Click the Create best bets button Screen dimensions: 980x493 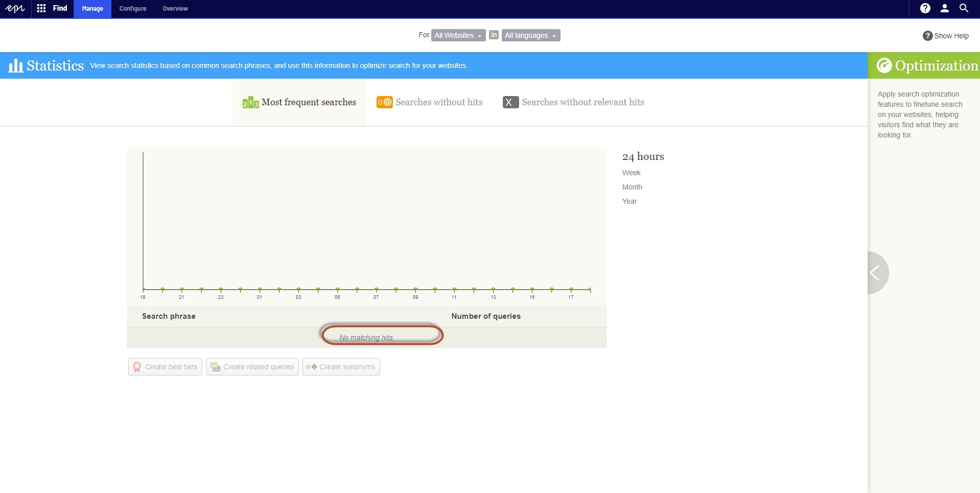click(x=165, y=367)
